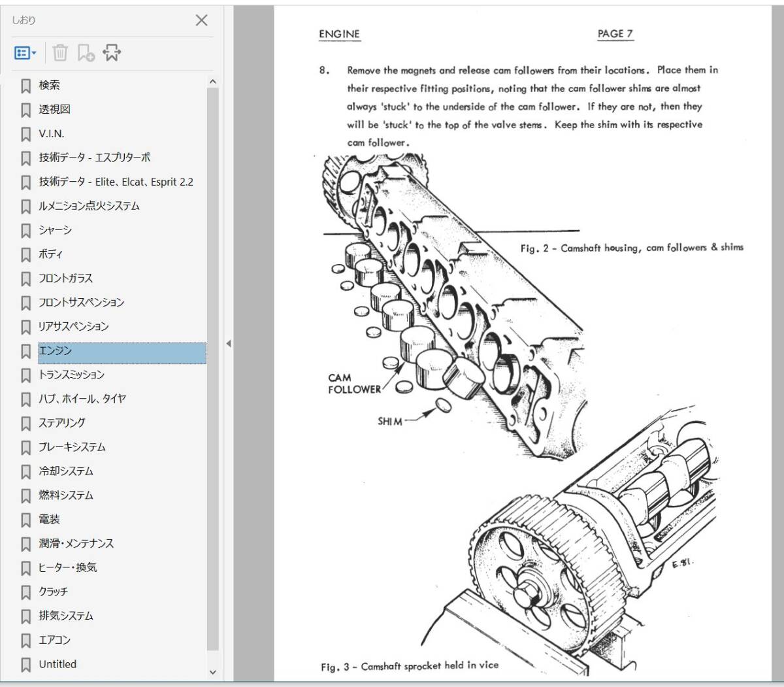Screen dimensions: 784x687
Task: Jump to the V.I.N. bookmark
Action: [52, 133]
